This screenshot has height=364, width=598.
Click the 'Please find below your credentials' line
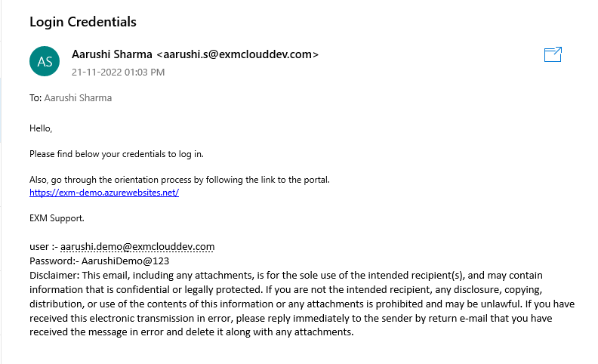(x=116, y=154)
